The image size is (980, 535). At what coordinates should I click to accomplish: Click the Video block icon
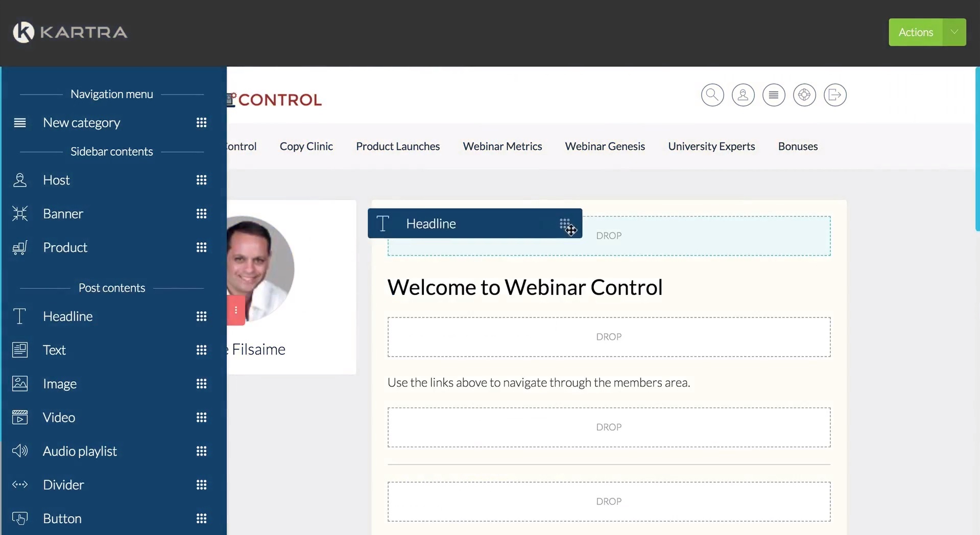pyautogui.click(x=20, y=417)
